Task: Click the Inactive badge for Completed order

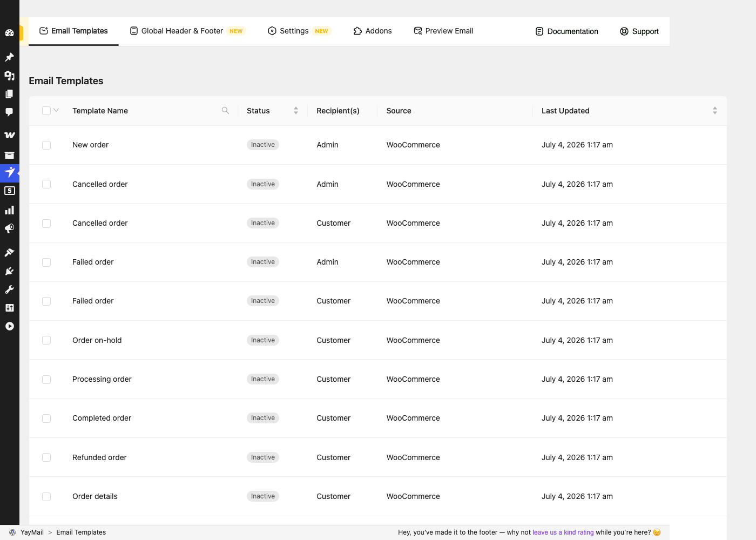Action: pos(263,418)
